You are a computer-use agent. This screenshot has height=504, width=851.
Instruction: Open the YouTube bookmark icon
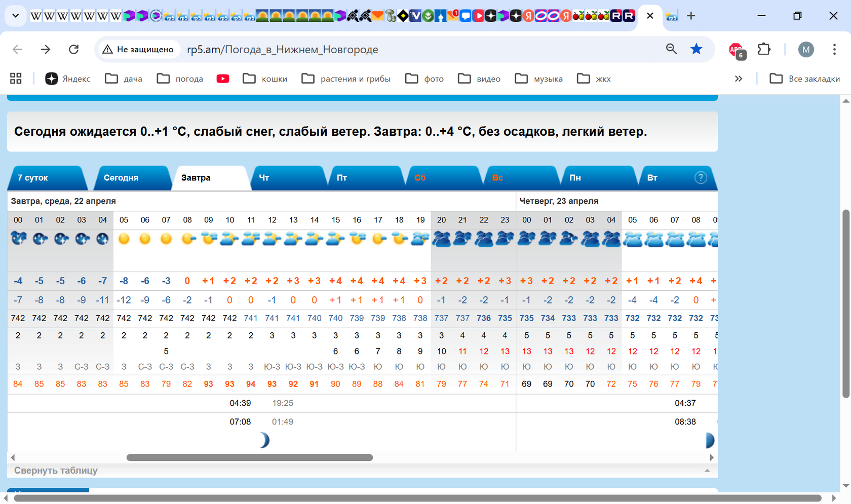[x=223, y=79]
